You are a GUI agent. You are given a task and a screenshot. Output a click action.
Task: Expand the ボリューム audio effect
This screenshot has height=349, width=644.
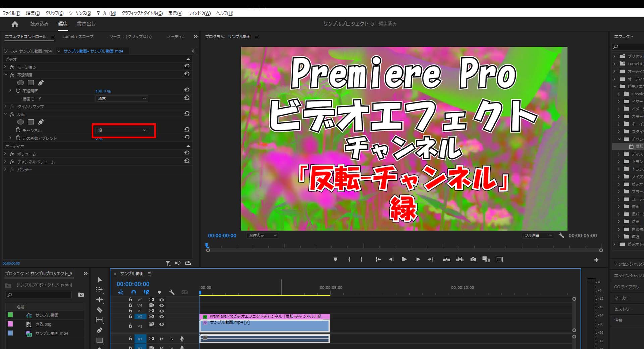pyautogui.click(x=5, y=154)
